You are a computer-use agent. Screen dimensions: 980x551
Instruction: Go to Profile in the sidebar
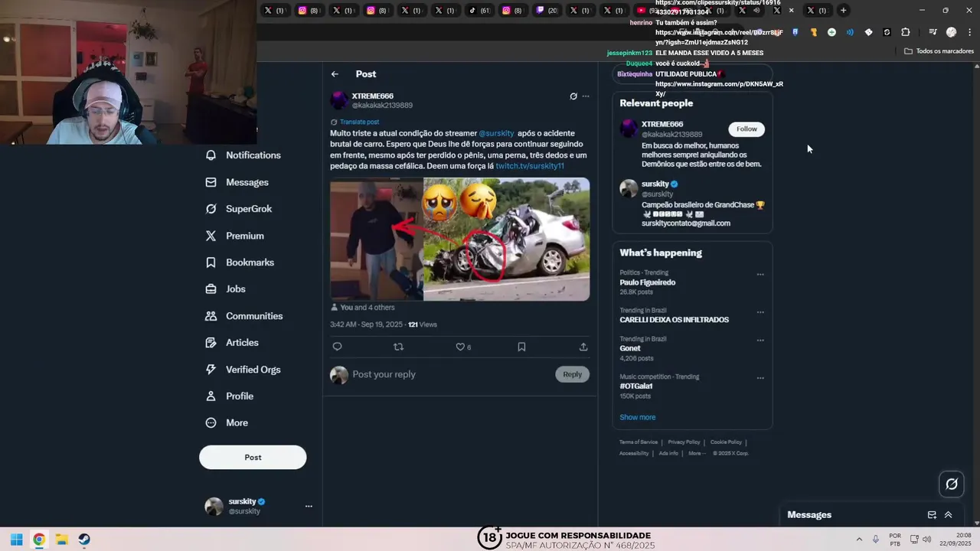(x=229, y=396)
